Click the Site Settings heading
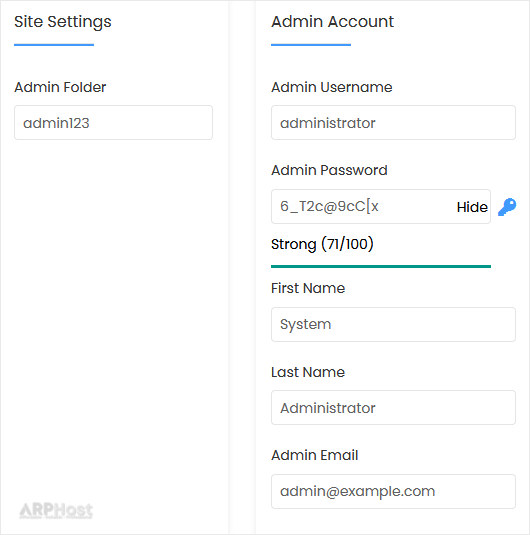 (x=63, y=22)
